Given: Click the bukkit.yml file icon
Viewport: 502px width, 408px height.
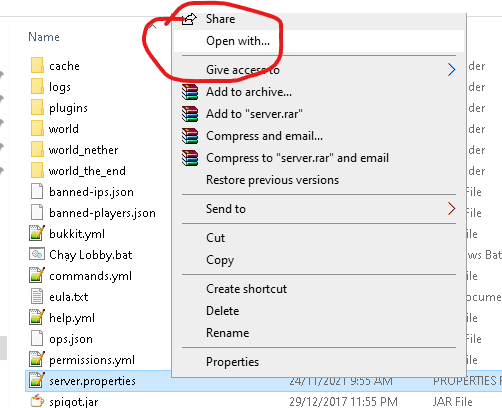Looking at the screenshot, I should pos(37,233).
